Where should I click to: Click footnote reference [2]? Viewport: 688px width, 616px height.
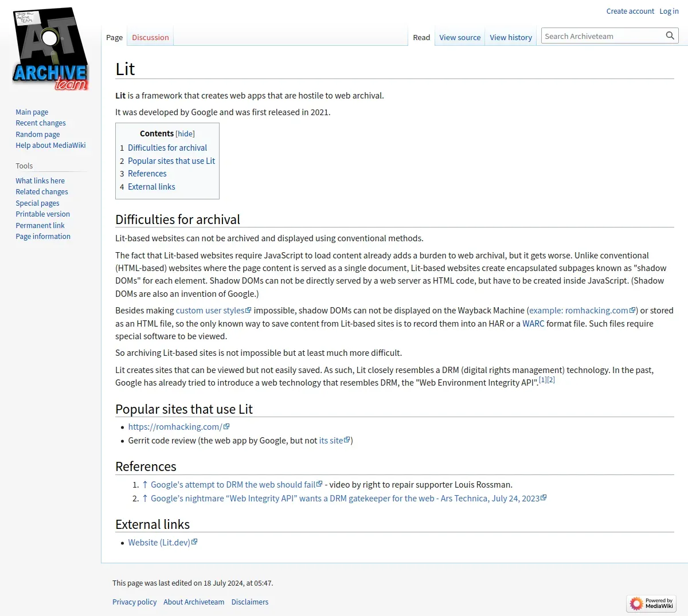click(551, 380)
